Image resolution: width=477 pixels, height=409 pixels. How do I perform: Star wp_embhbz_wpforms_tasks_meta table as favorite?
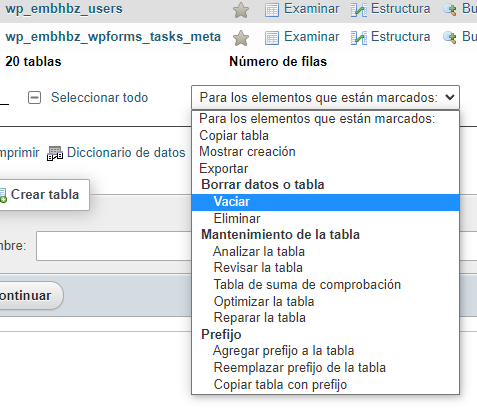241,38
